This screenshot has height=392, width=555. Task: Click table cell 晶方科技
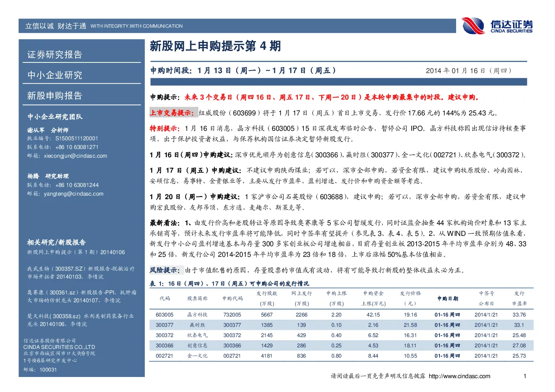(197, 315)
